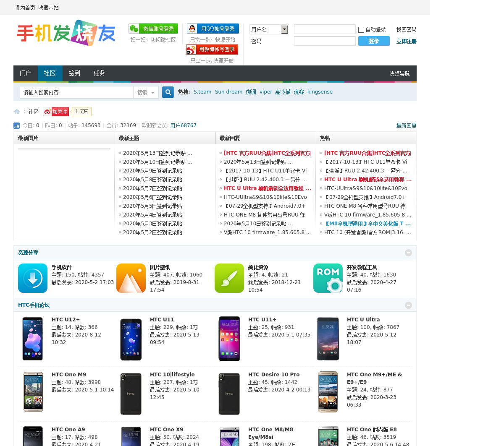Collapse the HTC手机论坛 section
This screenshot has height=446, width=504.
(408, 305)
